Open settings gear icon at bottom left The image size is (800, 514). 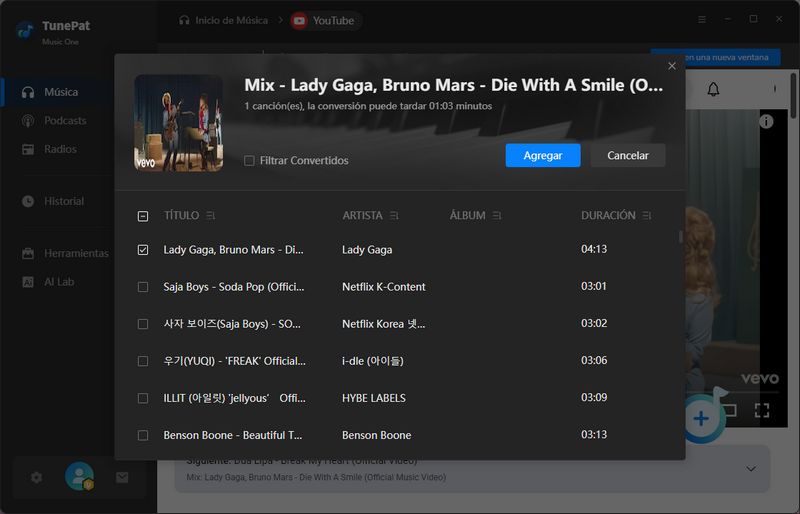36,477
